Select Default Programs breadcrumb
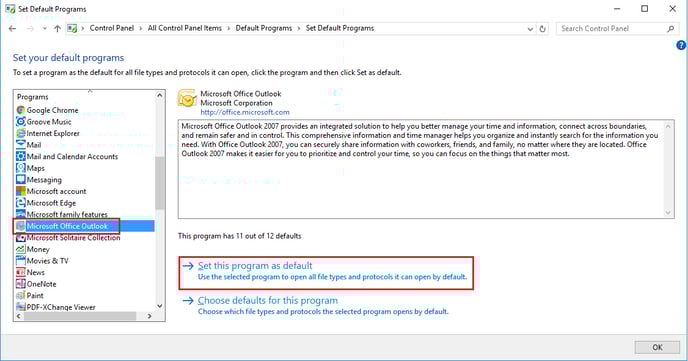 (x=264, y=28)
